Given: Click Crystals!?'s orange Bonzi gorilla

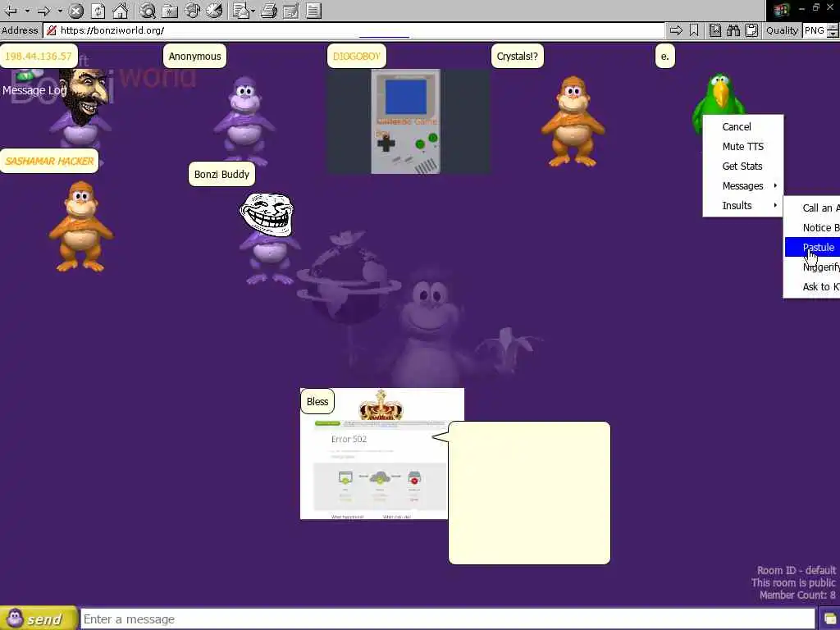Looking at the screenshot, I should coord(573,121).
